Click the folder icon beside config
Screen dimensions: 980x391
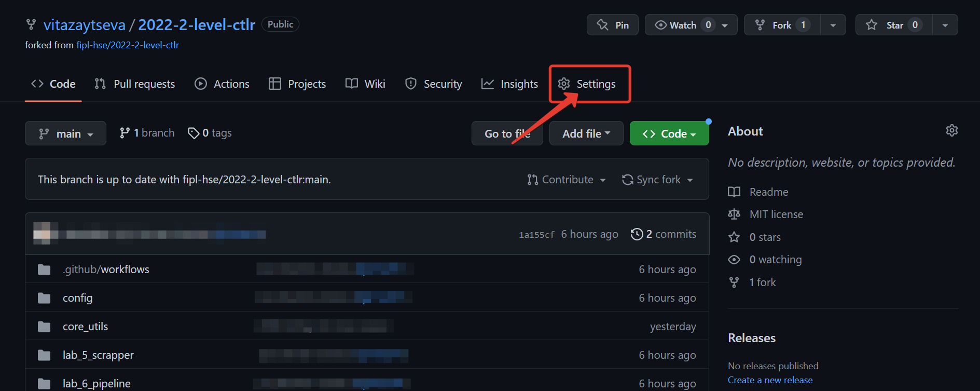tap(44, 298)
